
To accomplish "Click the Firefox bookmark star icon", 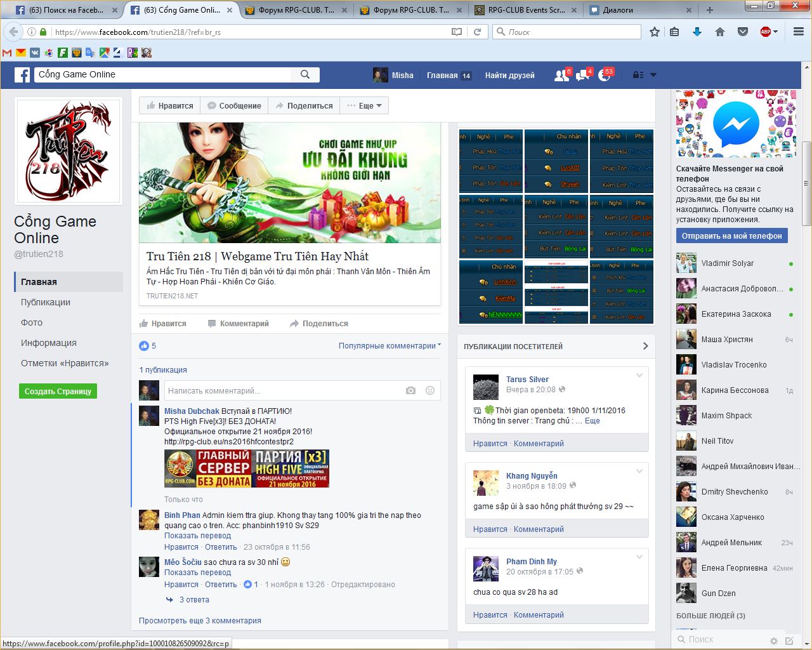I will (655, 32).
